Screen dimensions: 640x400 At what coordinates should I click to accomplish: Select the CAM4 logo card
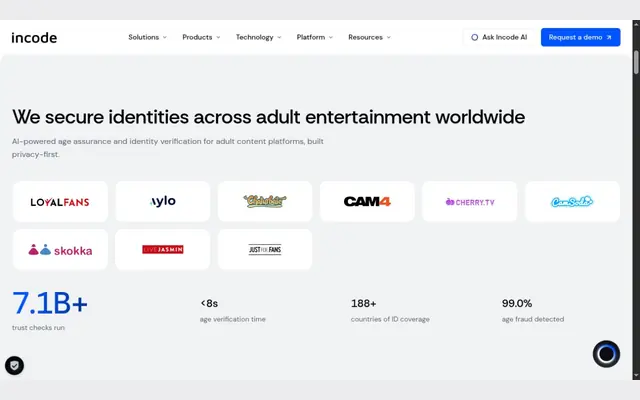[x=367, y=202]
